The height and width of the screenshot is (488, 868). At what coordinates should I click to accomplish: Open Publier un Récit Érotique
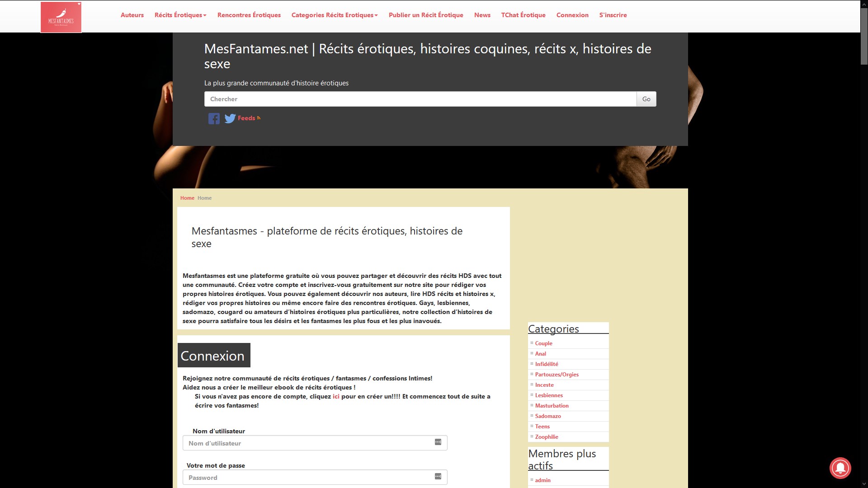[x=426, y=15]
